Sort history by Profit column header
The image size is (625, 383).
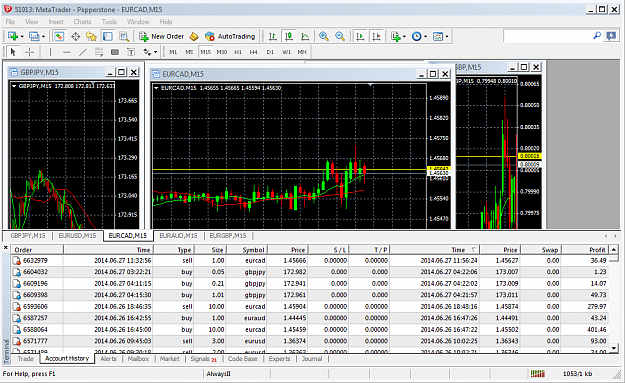(x=585, y=250)
